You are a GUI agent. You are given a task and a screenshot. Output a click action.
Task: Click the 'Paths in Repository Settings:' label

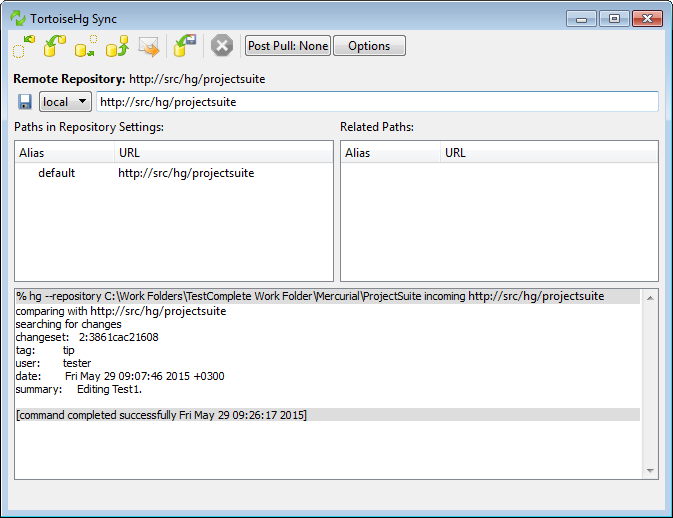coord(89,127)
